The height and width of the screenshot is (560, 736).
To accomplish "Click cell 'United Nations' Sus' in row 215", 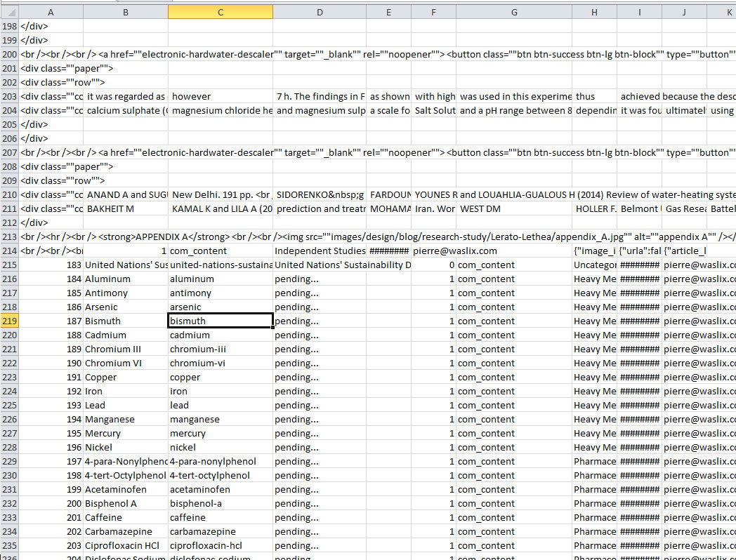I will [x=126, y=265].
